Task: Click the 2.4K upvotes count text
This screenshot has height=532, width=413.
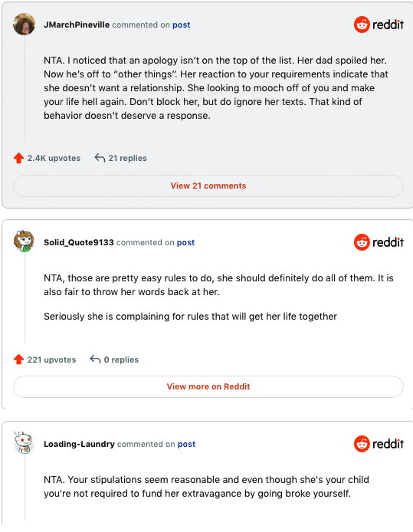Action: tap(54, 158)
